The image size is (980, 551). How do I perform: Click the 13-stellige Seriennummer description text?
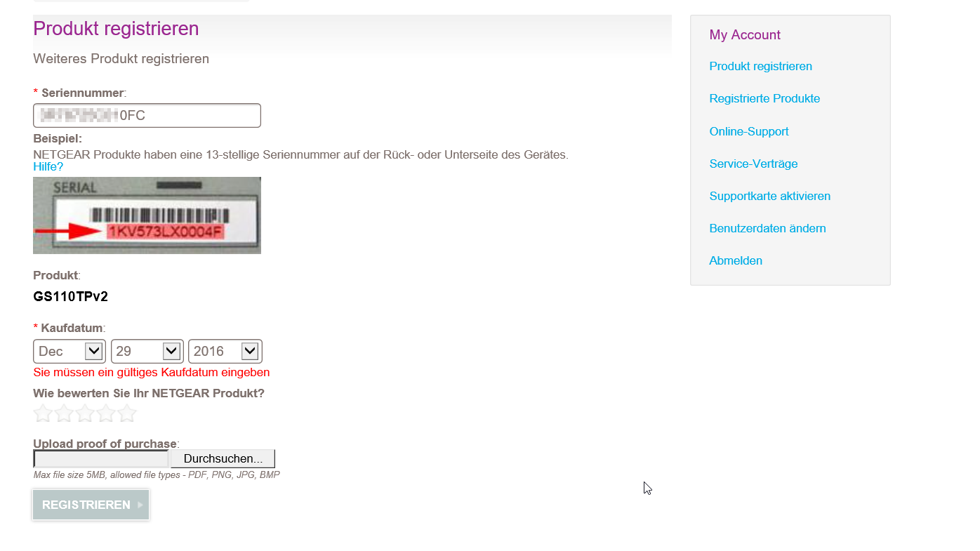click(x=300, y=154)
